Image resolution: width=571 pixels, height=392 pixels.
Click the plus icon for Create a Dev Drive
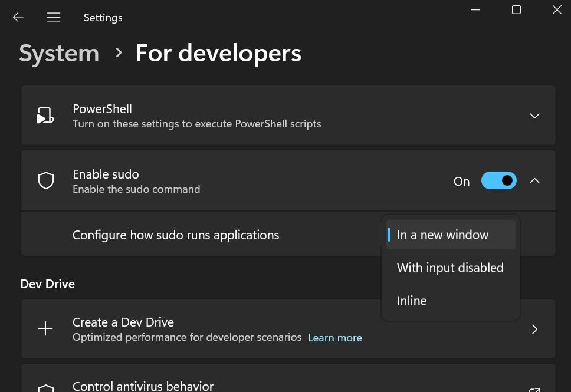click(45, 329)
